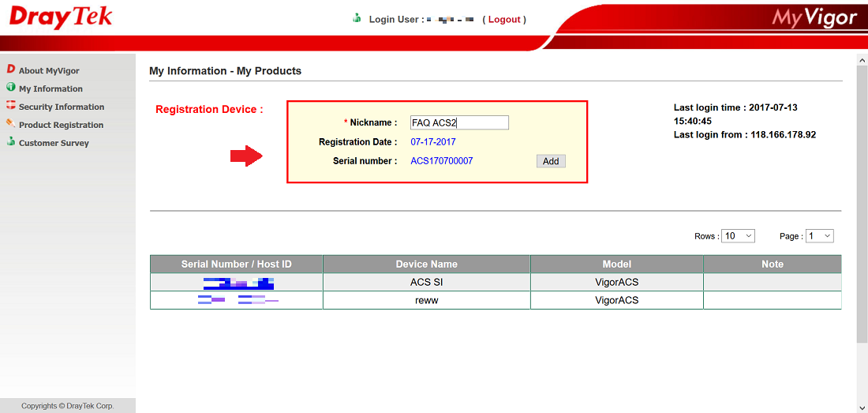Open the Page dropdown
Viewport: 868px width, 413px height.
click(819, 236)
